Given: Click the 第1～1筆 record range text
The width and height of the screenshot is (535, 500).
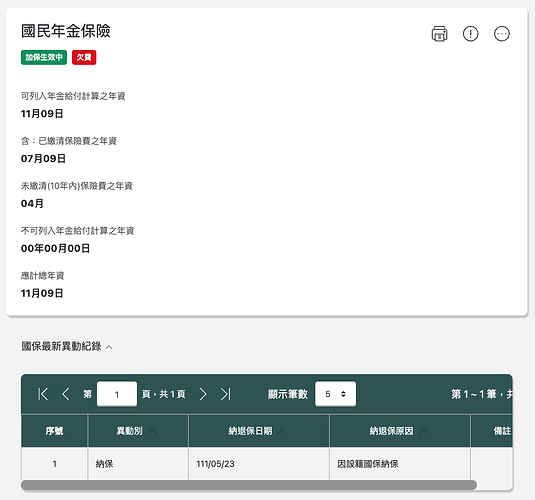Looking at the screenshot, I should [482, 394].
